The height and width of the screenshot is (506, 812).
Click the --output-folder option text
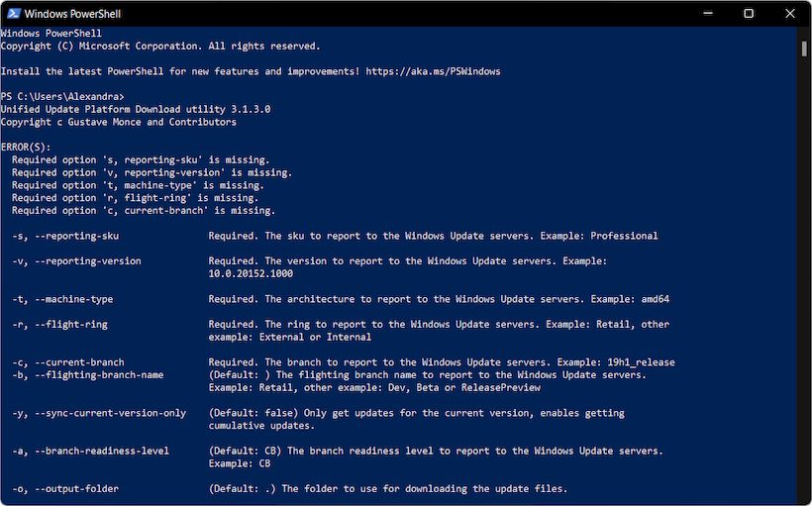(74, 489)
